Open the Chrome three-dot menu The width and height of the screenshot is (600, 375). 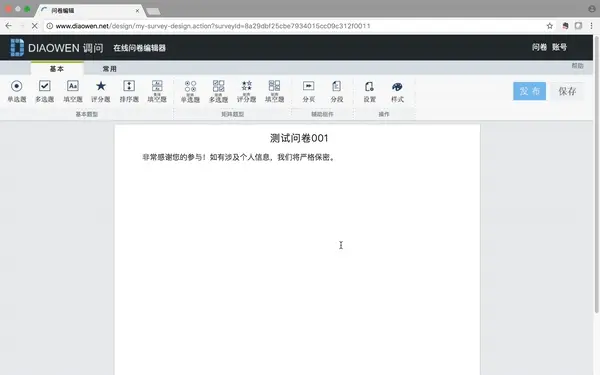(x=591, y=26)
